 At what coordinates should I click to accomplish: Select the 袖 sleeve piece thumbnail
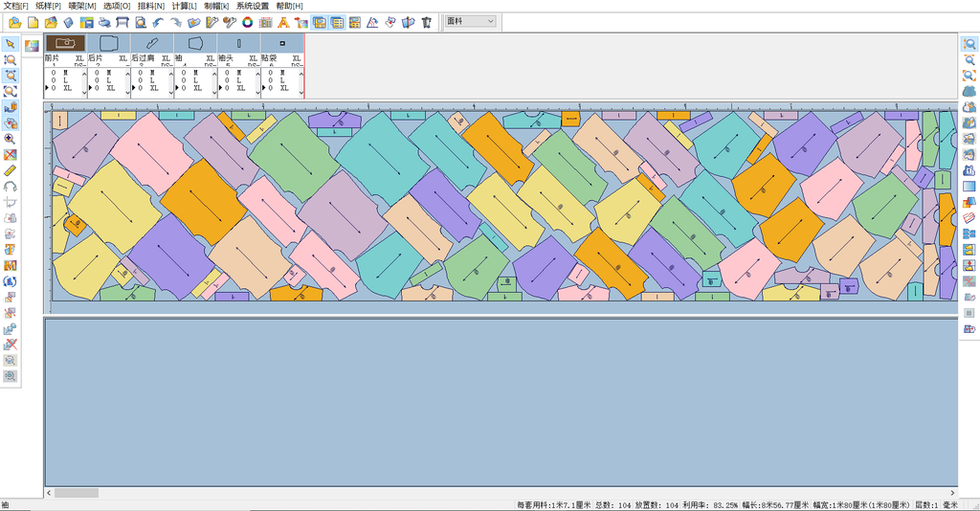point(195,43)
